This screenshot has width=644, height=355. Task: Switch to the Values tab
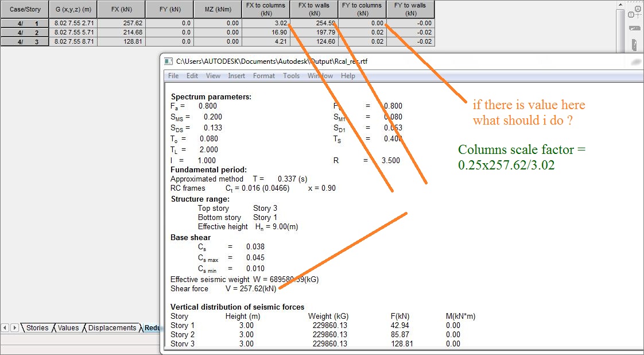point(68,327)
